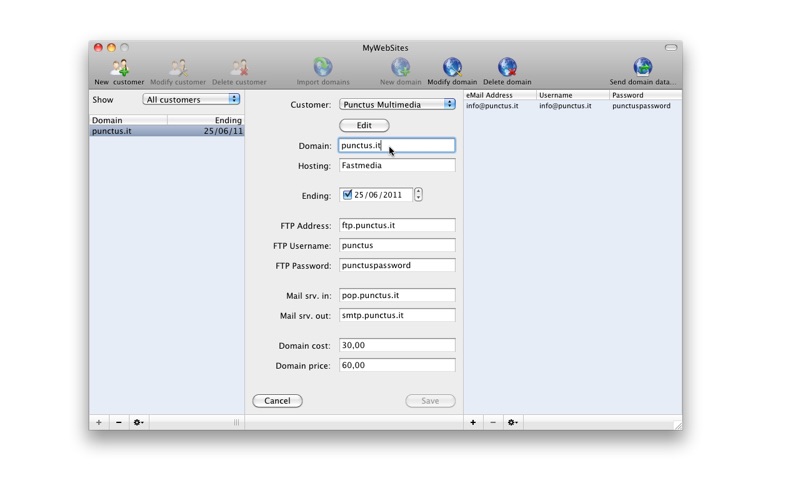Screen dimensions: 800x500
Task: Open the Show 'All customers' dropdown
Action: click(x=191, y=100)
